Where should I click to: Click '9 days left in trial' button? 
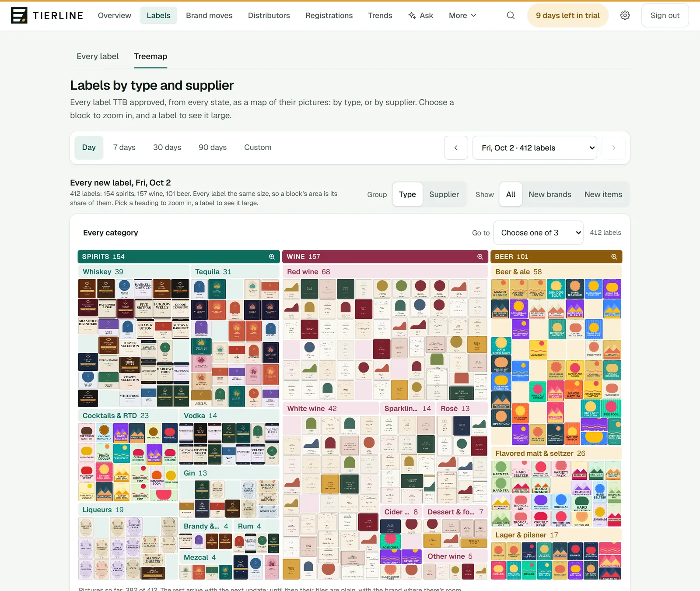click(568, 15)
